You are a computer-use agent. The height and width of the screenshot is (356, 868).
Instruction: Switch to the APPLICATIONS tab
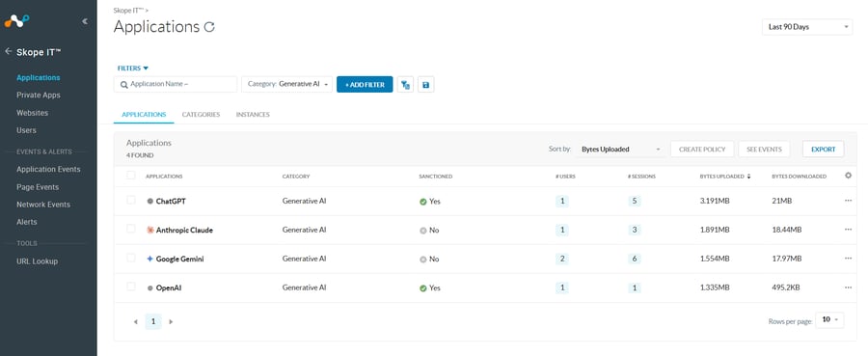point(144,115)
